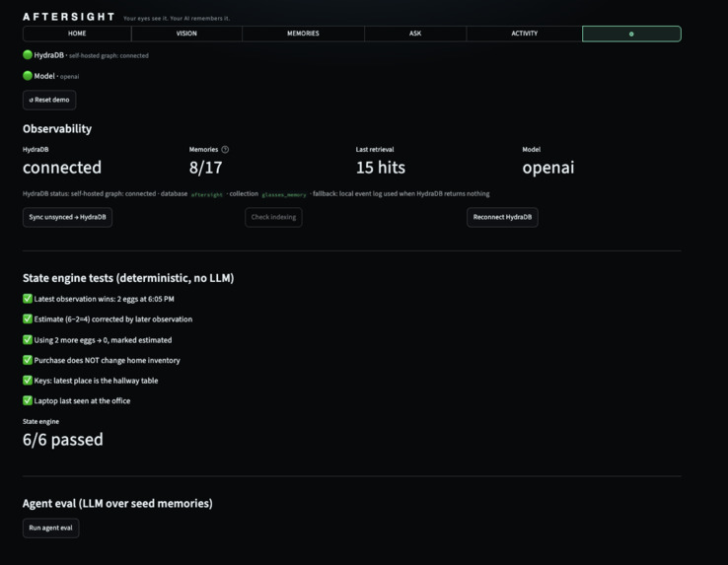Click checkmark for Laptop last seen test

point(28,400)
